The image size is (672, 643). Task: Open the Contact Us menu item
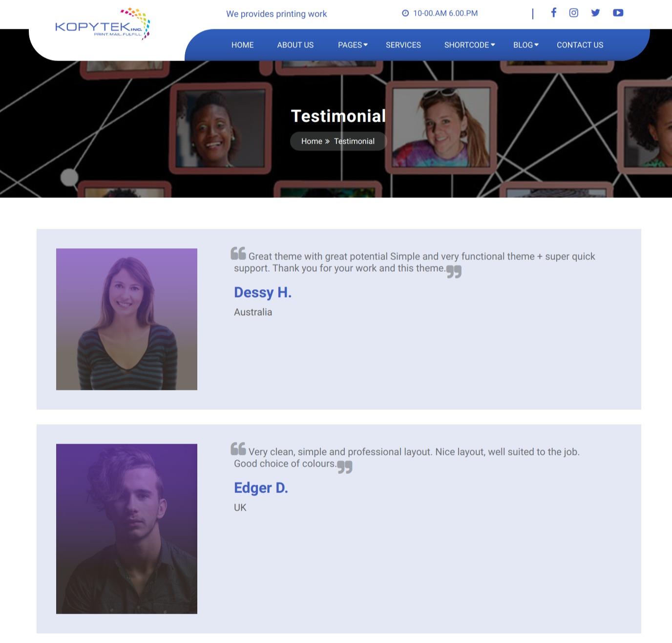coord(580,45)
